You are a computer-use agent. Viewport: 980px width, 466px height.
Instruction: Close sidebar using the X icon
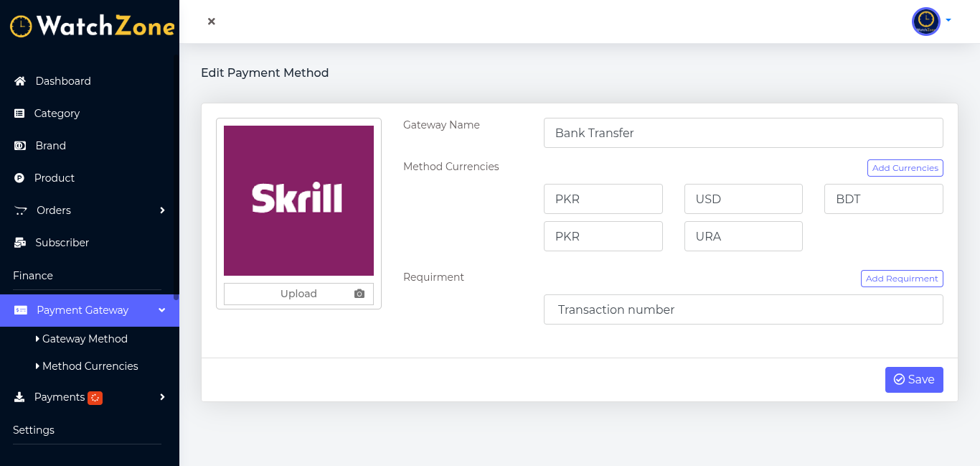(x=212, y=22)
